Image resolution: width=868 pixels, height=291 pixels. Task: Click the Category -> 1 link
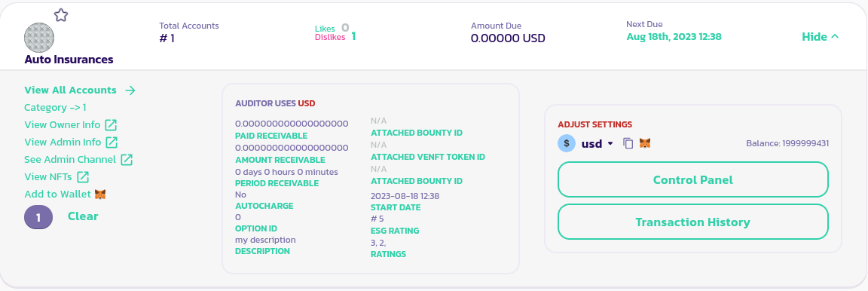tap(55, 108)
